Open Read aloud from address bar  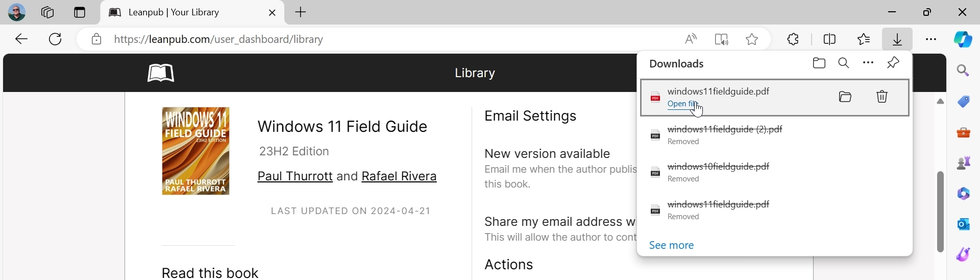tap(691, 39)
